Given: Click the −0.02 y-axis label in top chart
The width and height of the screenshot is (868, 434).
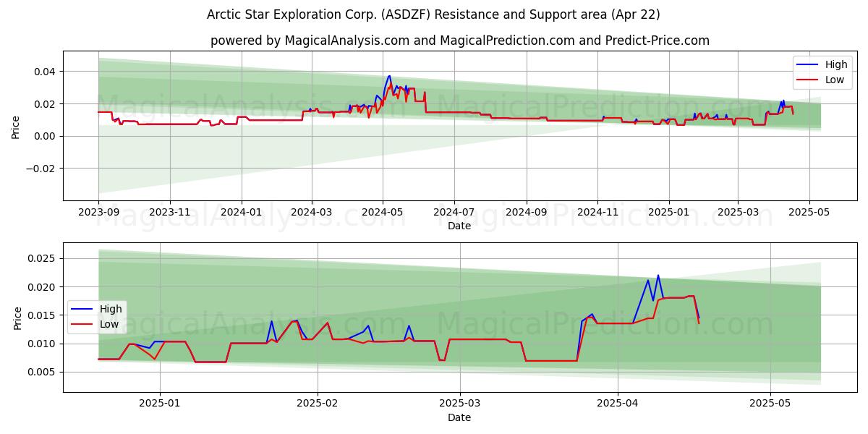Looking at the screenshot, I should [41, 169].
